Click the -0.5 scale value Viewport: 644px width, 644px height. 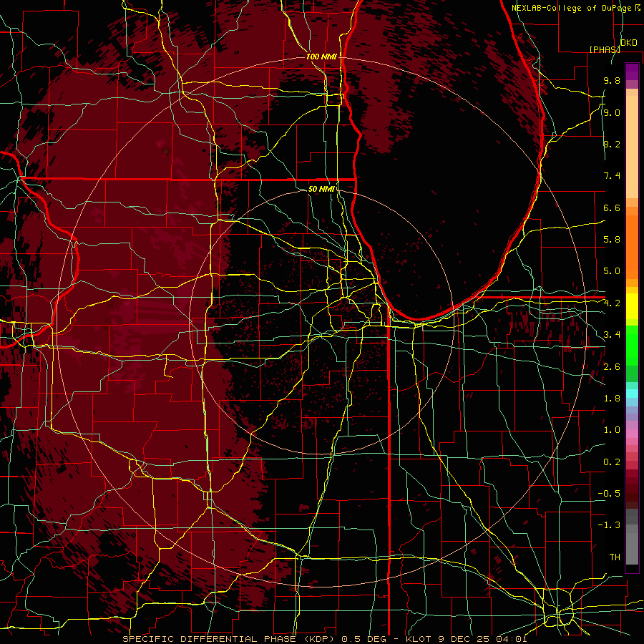point(609,494)
